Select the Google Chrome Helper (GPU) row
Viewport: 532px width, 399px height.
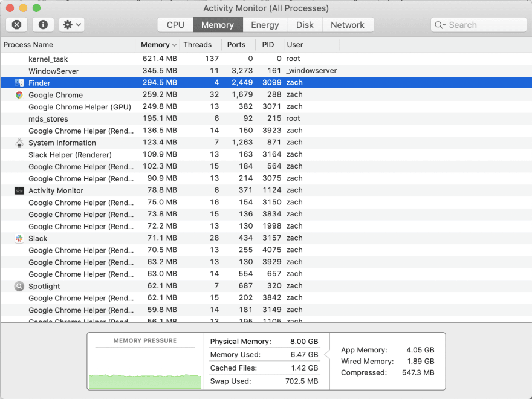[x=266, y=106]
